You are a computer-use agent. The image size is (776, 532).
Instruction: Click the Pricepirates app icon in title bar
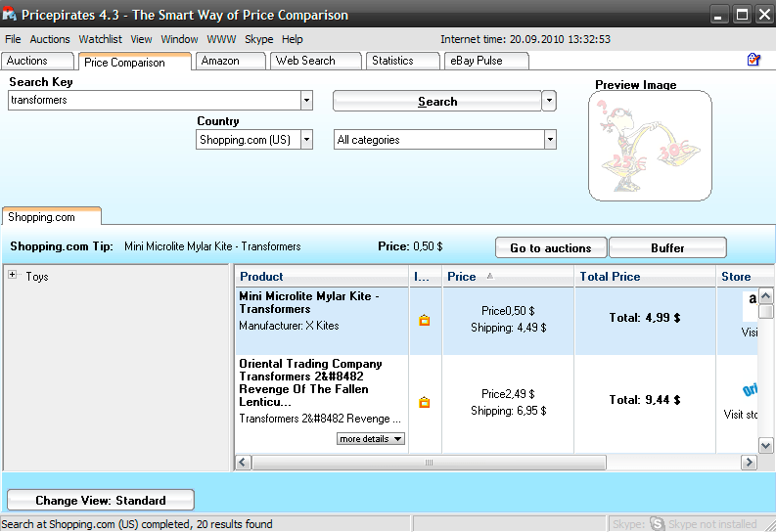(9, 15)
